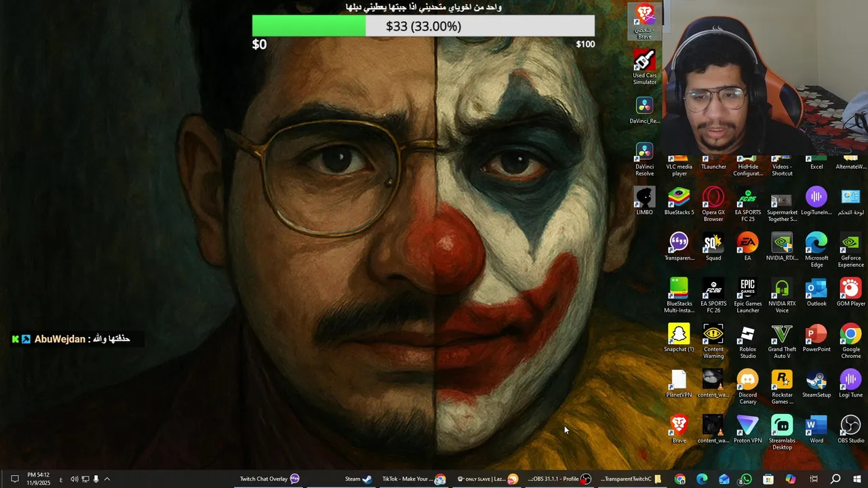Screen dimensions: 868x488
Task: Select the PlanetVPN file icon
Action: point(679,384)
